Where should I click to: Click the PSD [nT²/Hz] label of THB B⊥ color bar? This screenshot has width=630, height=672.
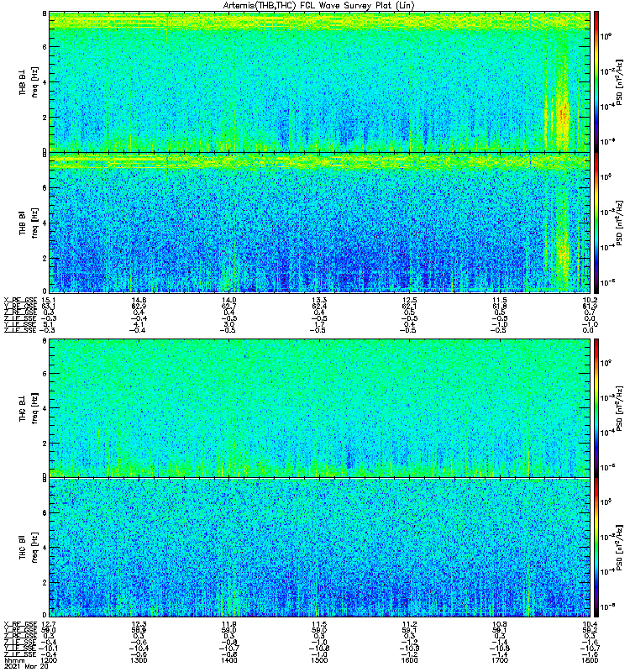(620, 82)
